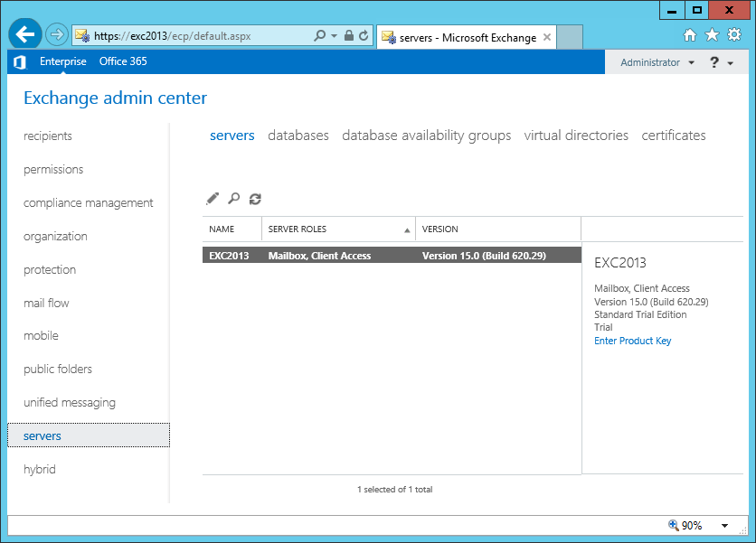Viewport: 756px width, 543px height.
Task: Close the servers - Microsoft Exchange tab
Action: (547, 37)
